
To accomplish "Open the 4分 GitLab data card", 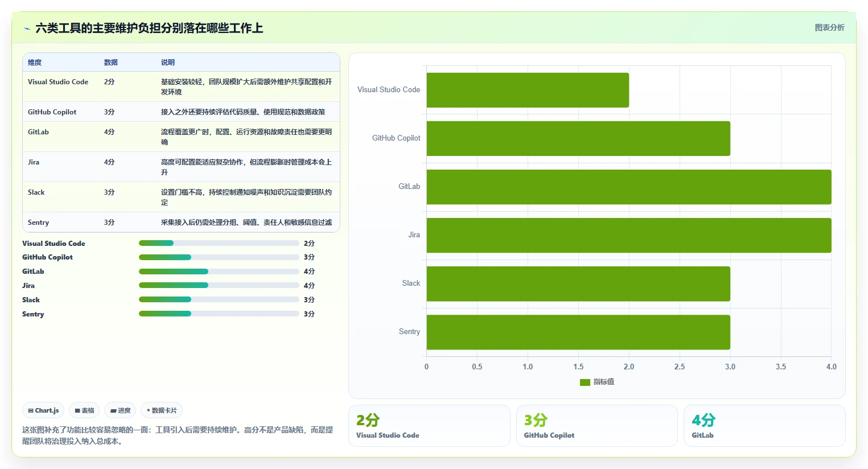I will [x=764, y=426].
